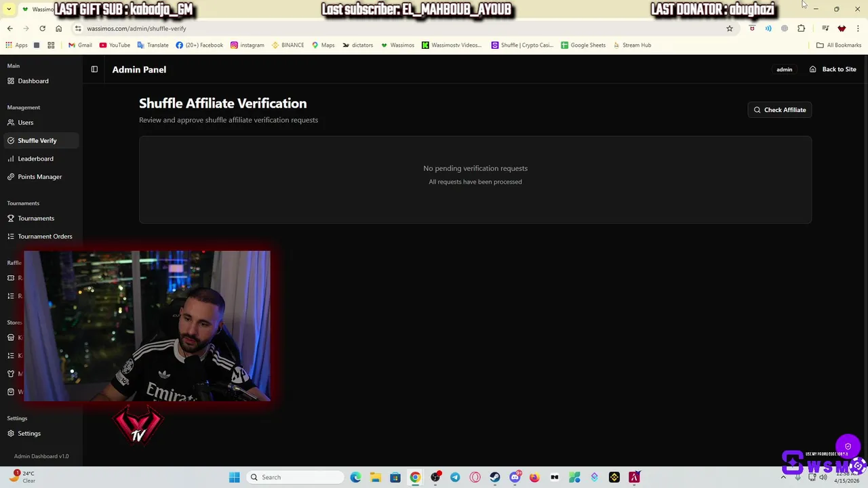Screen dimensions: 868x488
Task: Open Steam from the taskbar
Action: tap(495, 477)
